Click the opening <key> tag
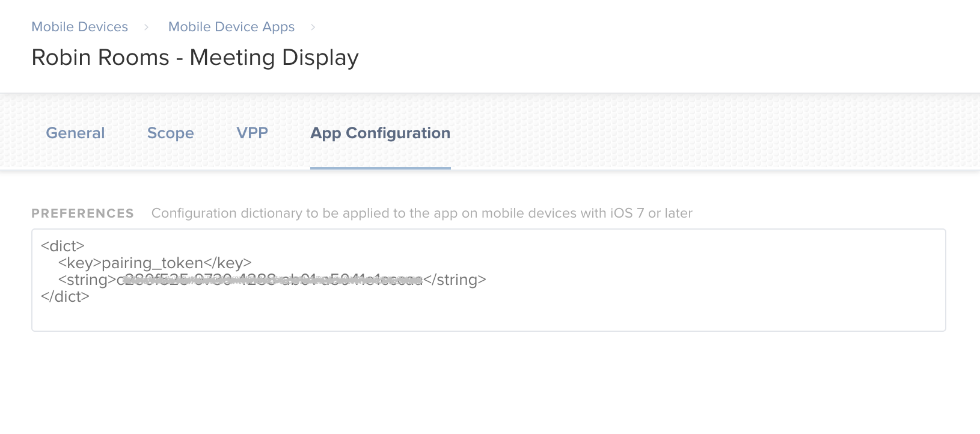The width and height of the screenshot is (980, 434). [79, 263]
